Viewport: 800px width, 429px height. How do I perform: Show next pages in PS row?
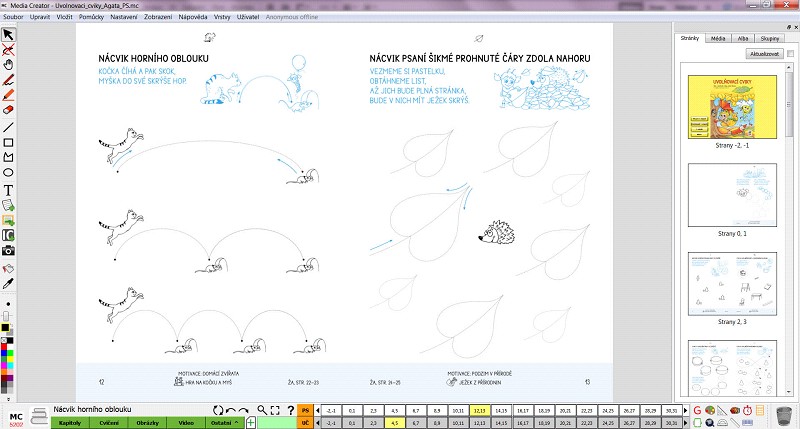coord(686,410)
